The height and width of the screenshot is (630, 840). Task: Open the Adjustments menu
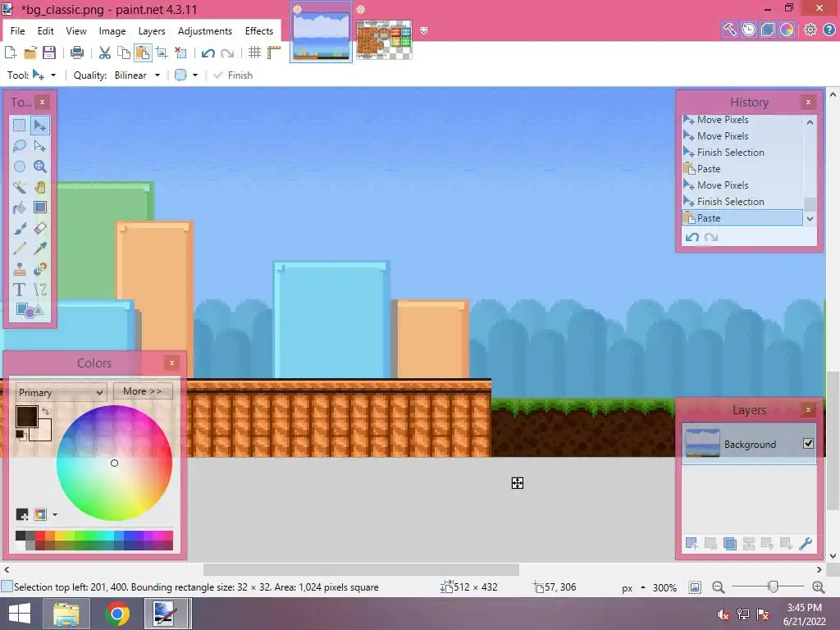tap(204, 31)
